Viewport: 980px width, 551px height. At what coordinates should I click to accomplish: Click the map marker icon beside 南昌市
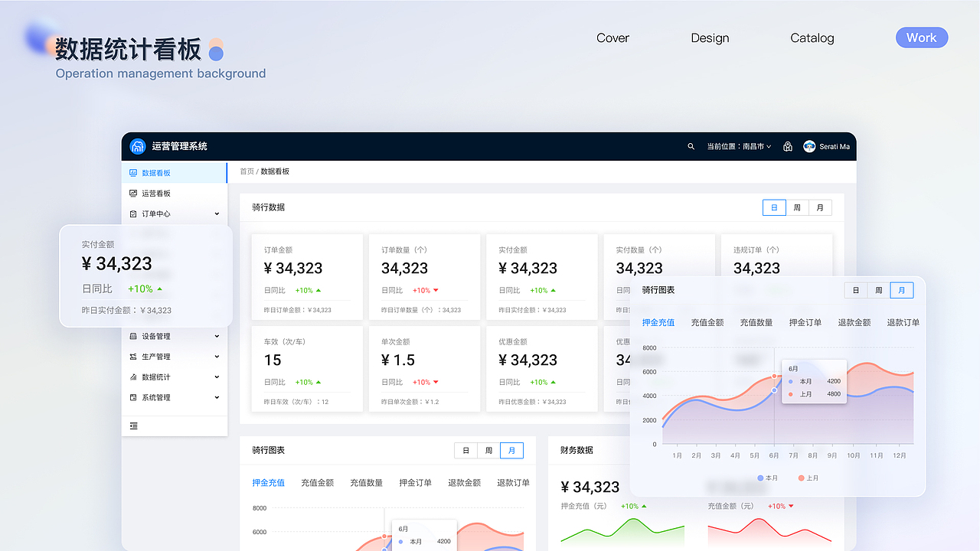(x=788, y=146)
